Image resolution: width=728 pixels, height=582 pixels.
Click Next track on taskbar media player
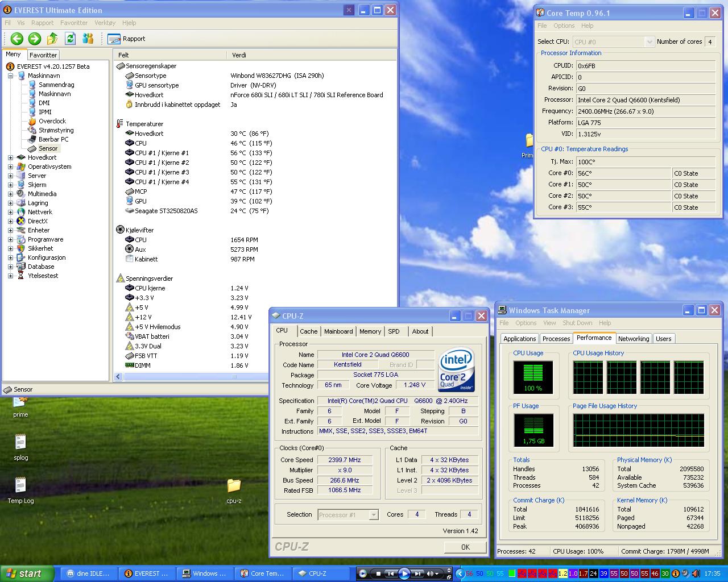point(418,573)
